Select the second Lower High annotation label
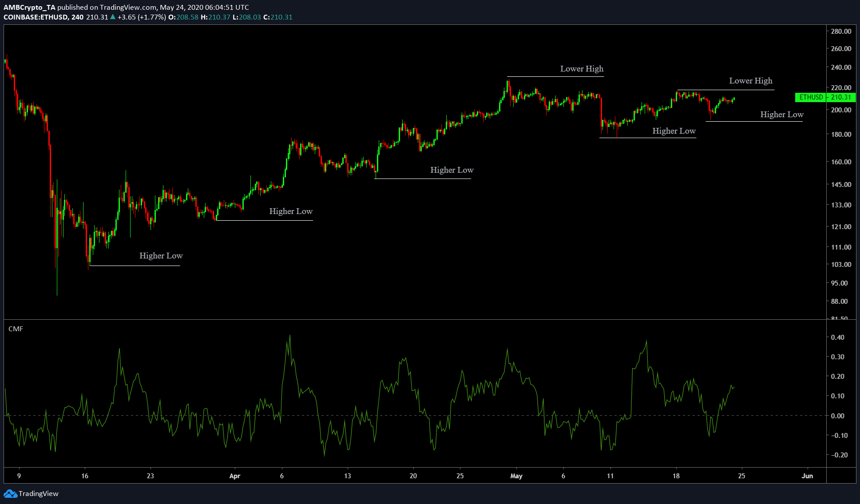The image size is (860, 504). point(750,81)
